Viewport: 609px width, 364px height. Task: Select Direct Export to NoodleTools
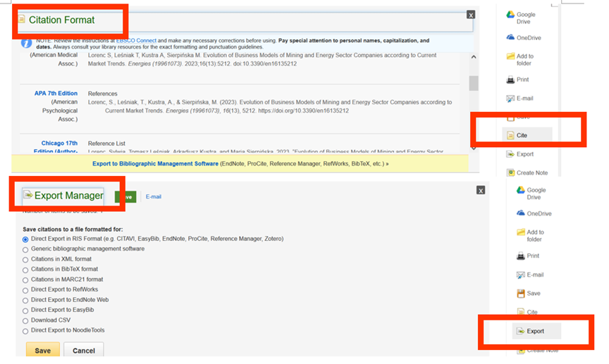(25, 331)
